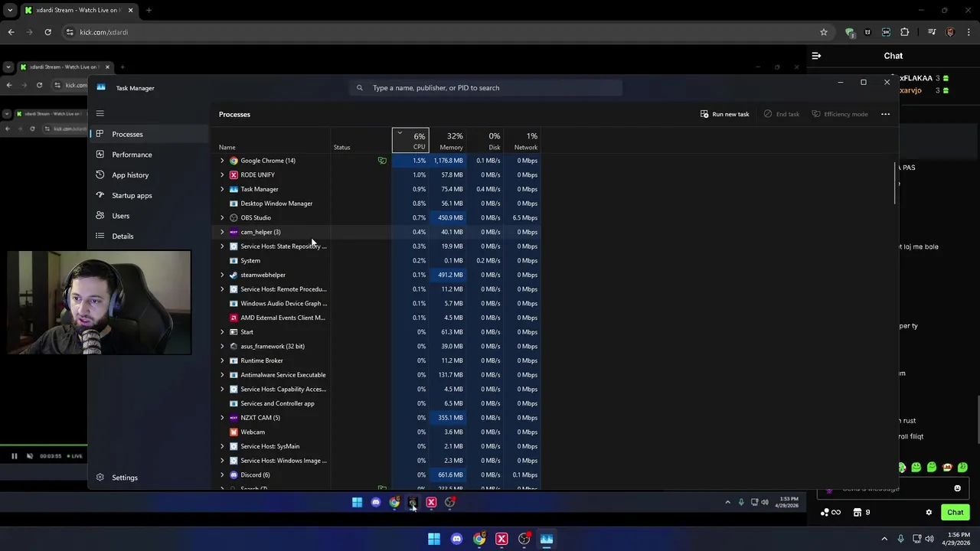Open Discord from the Windows taskbar
The image size is (980, 551).
pos(457,539)
